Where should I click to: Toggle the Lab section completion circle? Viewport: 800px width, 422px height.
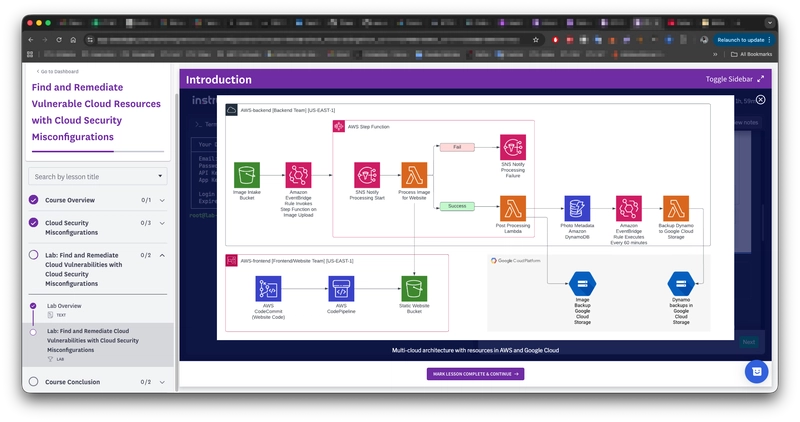tap(34, 255)
